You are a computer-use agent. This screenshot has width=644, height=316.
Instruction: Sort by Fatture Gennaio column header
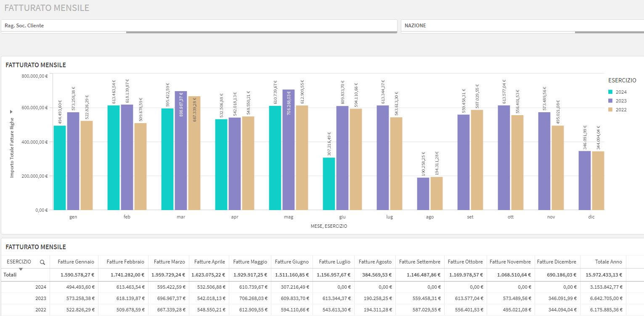[76, 262]
